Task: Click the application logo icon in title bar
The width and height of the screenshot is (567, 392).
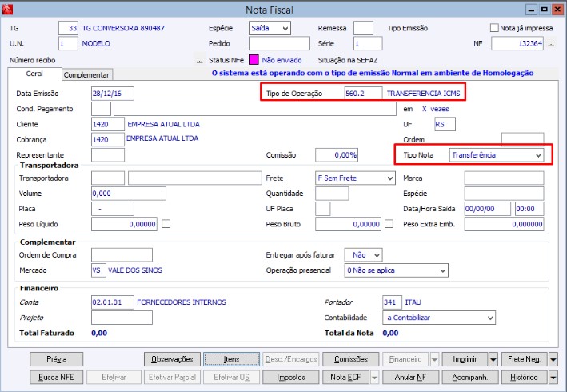Action: (7, 9)
